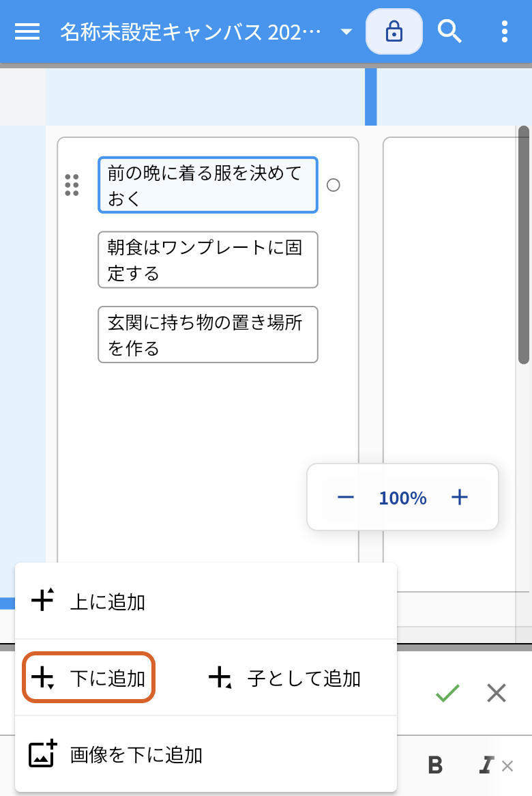Choose 上に追加 from the menu

pos(206,601)
